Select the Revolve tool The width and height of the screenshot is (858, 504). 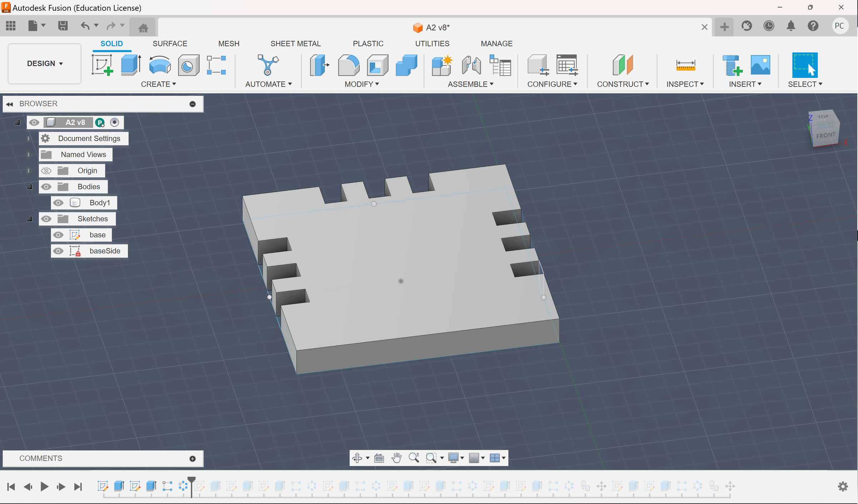coord(160,65)
